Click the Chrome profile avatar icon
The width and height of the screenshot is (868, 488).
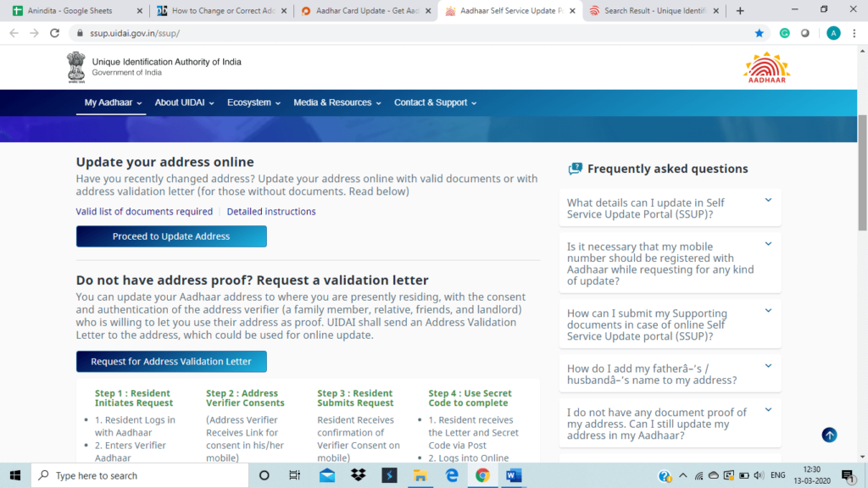click(833, 33)
